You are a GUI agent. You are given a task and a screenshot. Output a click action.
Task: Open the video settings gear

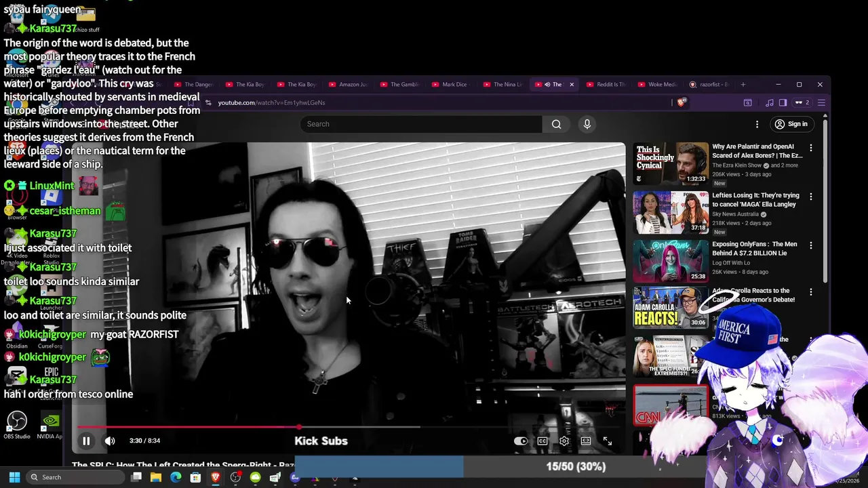point(564,441)
